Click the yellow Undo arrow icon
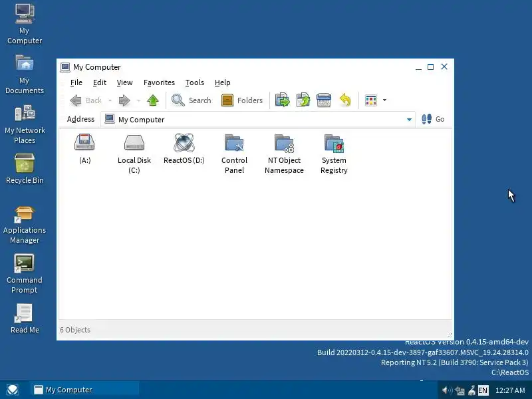Image resolution: width=532 pixels, height=399 pixels. (345, 100)
